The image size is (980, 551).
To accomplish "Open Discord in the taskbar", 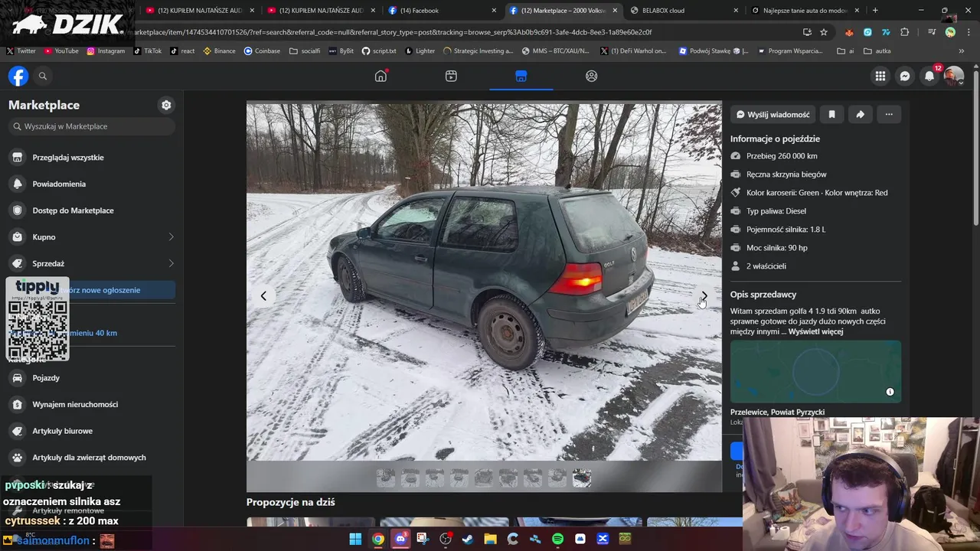I will 400,539.
